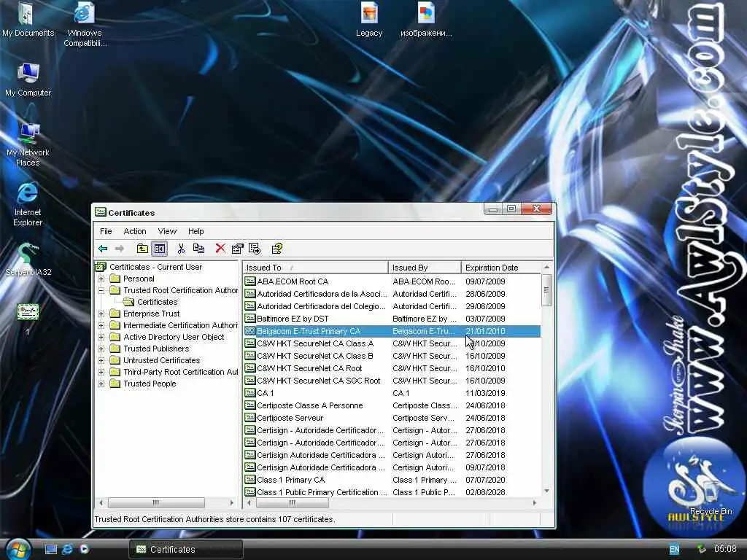Click Internet Explorer quick launch icon

pos(68,549)
